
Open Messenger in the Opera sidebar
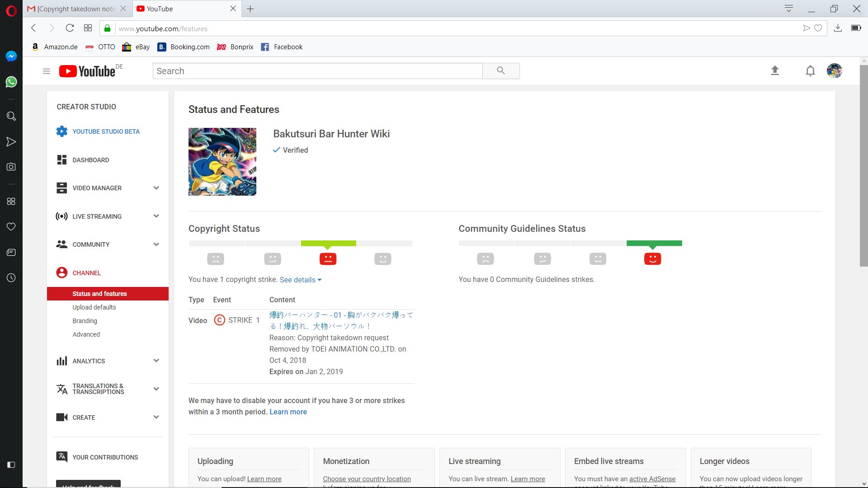(x=11, y=56)
